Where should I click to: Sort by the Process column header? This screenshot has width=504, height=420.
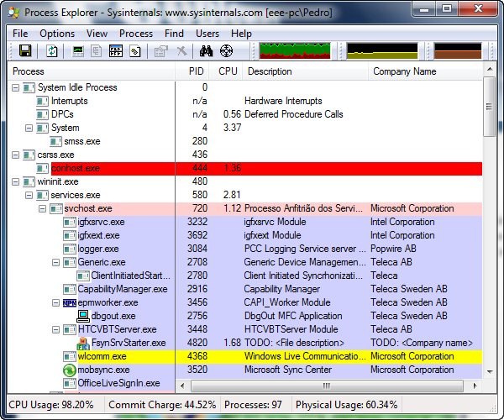pyautogui.click(x=92, y=71)
